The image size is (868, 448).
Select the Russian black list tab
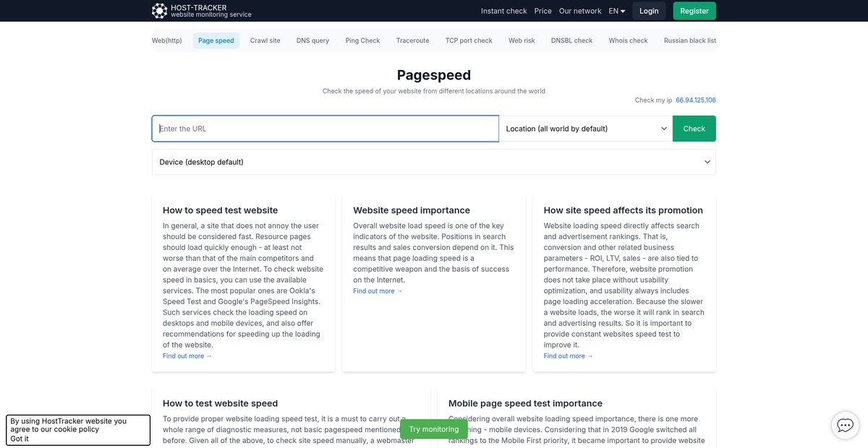tap(690, 40)
